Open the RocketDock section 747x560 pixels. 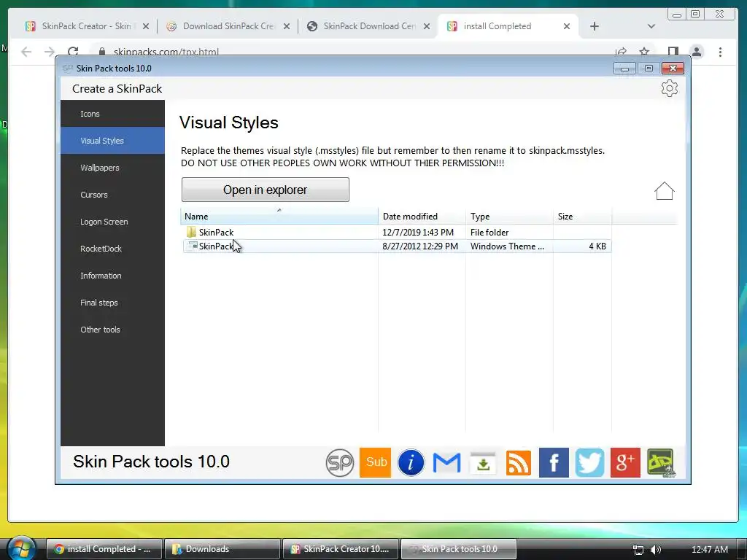[x=112, y=249]
